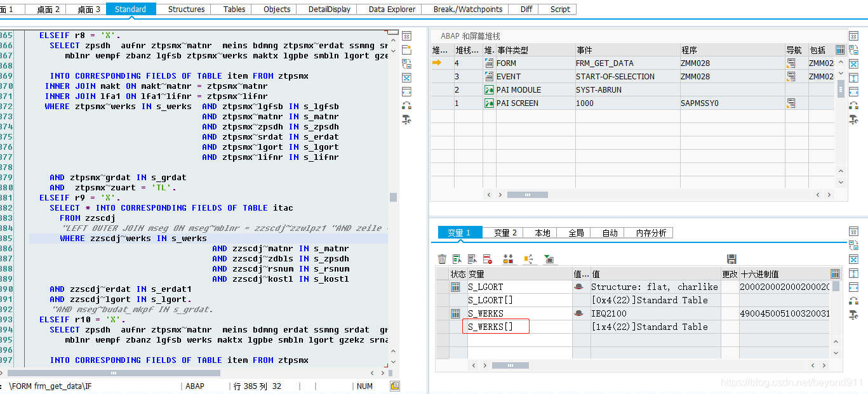868x394 pixels.
Task: Click replace tool icon of stack panel
Action: [x=853, y=49]
